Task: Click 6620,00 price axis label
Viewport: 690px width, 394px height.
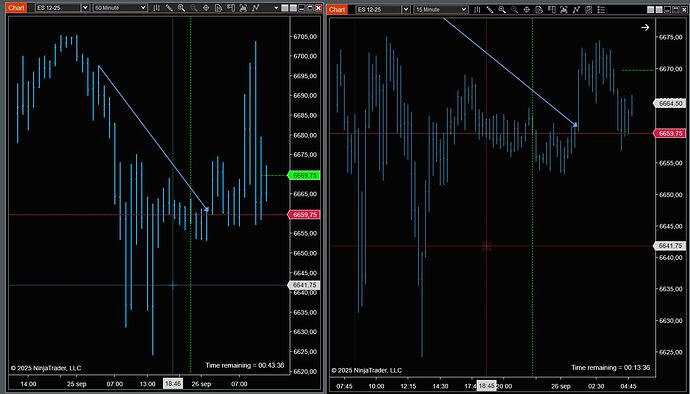Action: [305, 372]
